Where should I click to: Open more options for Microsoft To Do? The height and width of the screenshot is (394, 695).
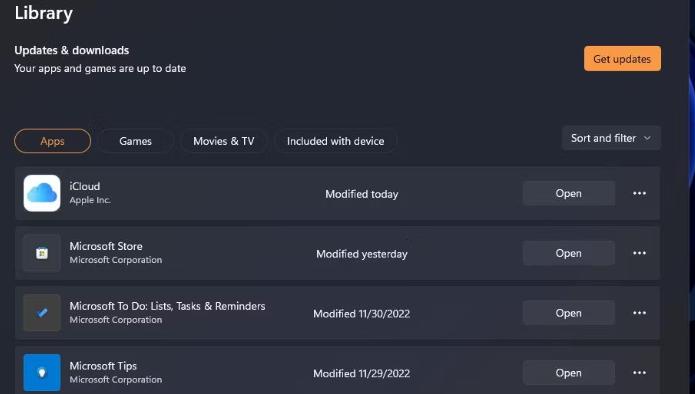point(639,313)
